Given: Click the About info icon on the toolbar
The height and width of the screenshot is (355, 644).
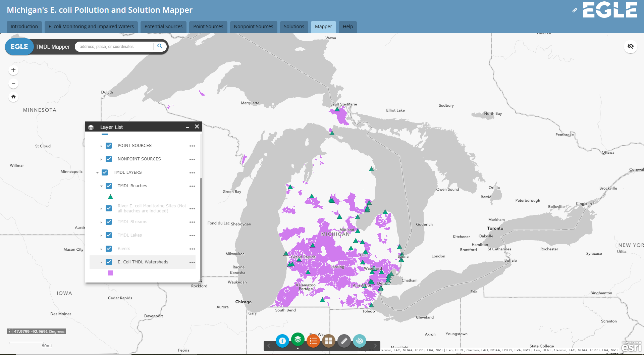Looking at the screenshot, I should pos(282,341).
